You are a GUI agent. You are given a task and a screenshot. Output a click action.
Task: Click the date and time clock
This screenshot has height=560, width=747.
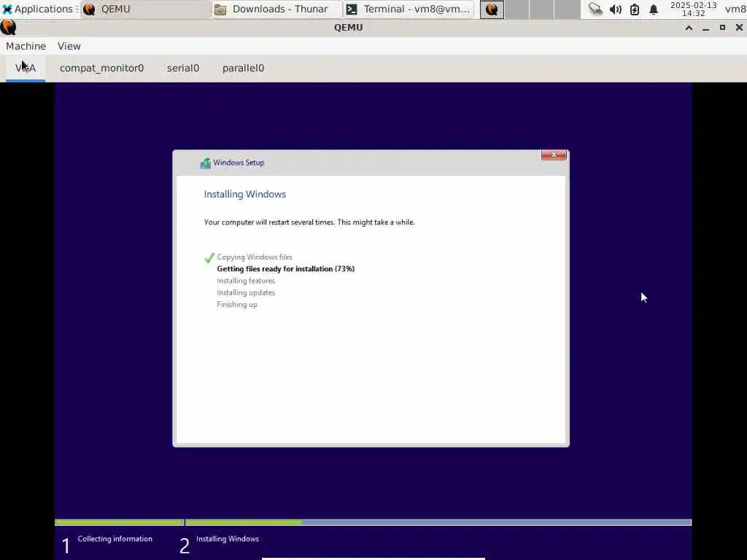click(693, 9)
